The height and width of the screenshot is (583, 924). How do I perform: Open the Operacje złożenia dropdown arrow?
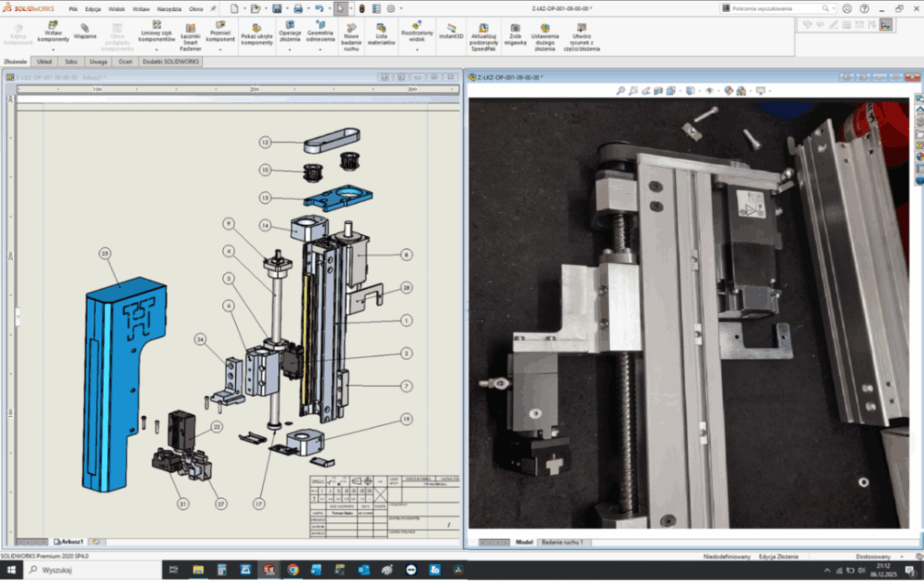pyautogui.click(x=290, y=50)
